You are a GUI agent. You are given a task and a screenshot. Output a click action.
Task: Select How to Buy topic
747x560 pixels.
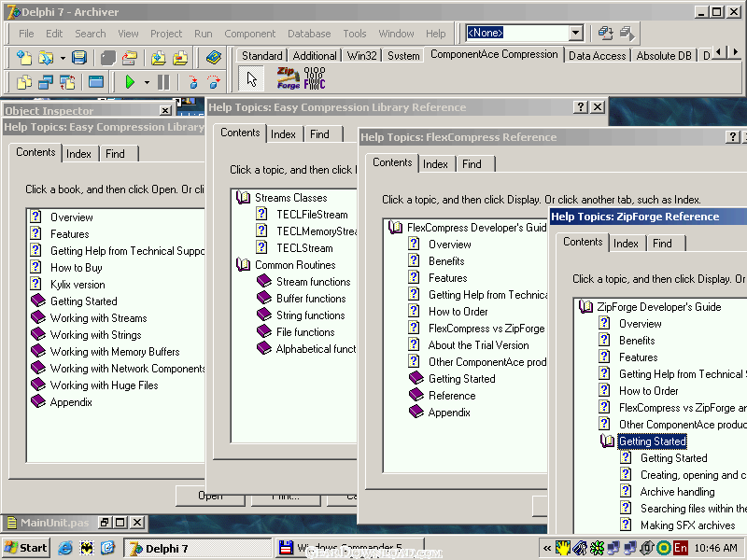77,268
